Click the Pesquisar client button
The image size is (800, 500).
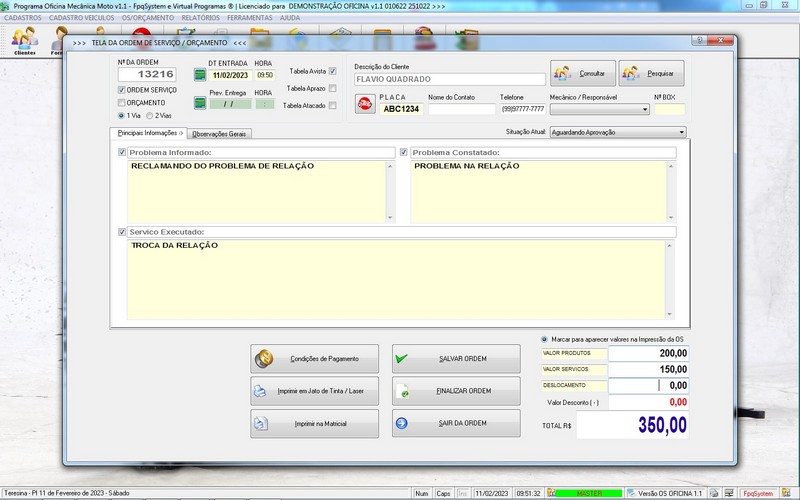(652, 73)
